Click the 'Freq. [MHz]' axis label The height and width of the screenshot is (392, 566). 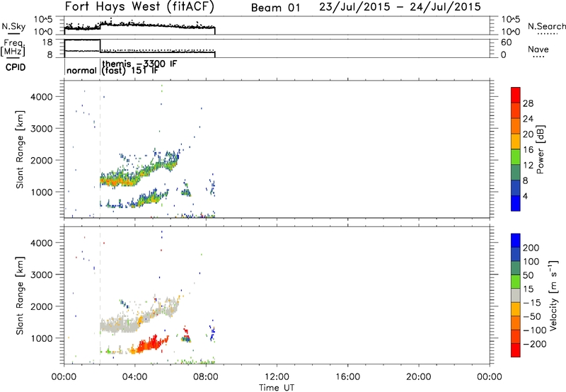pos(13,47)
